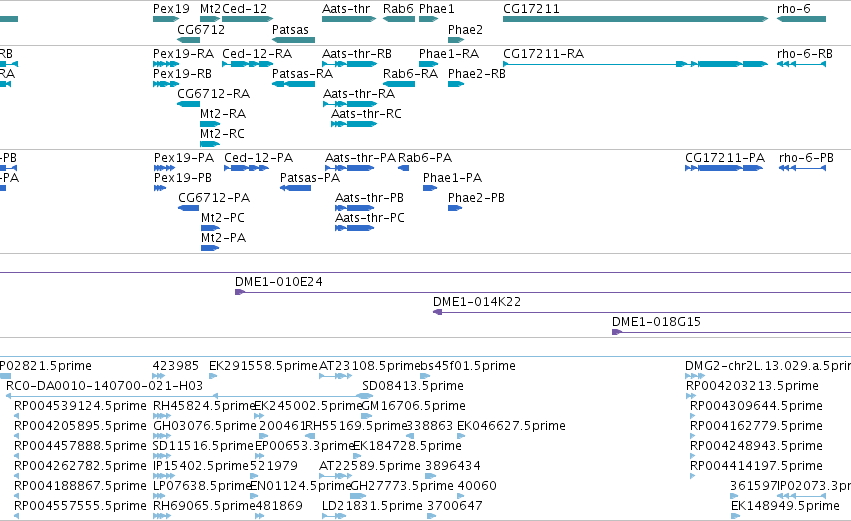Select the Aats-thr-PA protein feature
Screen dimensions: 851x521
coord(350,168)
